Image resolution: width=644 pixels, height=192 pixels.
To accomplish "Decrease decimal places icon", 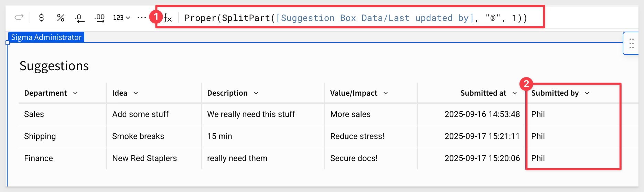I will (80, 18).
